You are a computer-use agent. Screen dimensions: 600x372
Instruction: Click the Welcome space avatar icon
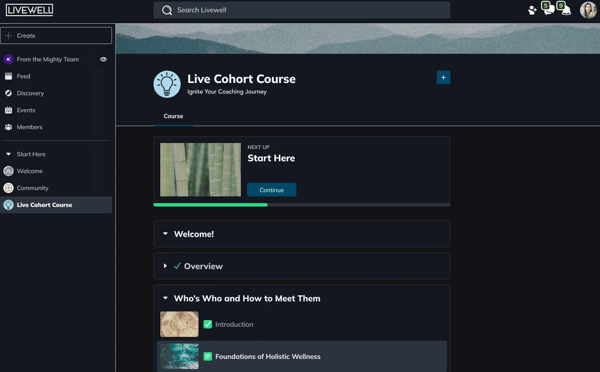click(8, 171)
